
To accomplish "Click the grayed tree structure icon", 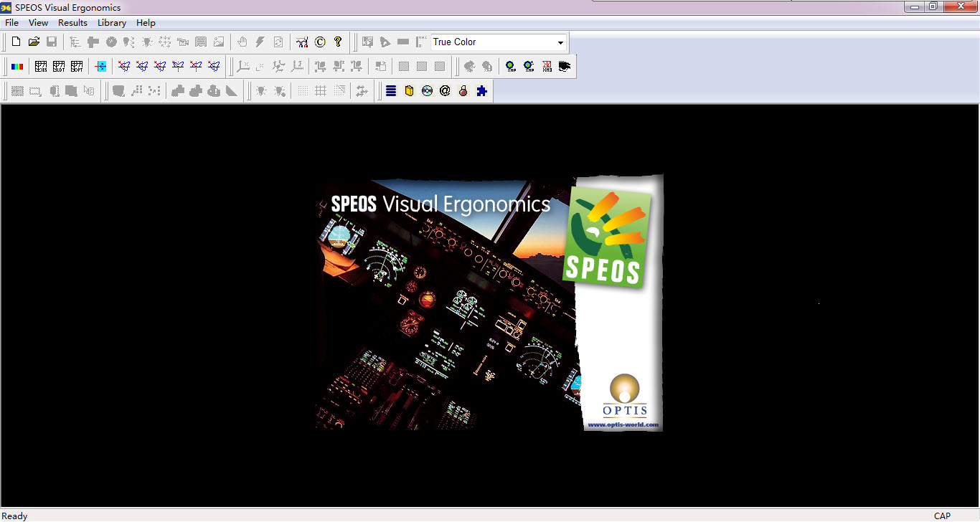I will [75, 42].
